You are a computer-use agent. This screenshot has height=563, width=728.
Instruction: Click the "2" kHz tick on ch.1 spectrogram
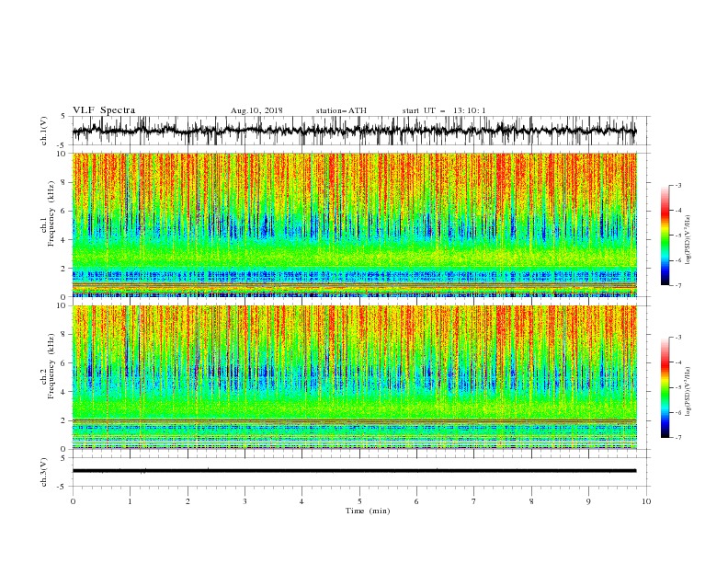(65, 269)
